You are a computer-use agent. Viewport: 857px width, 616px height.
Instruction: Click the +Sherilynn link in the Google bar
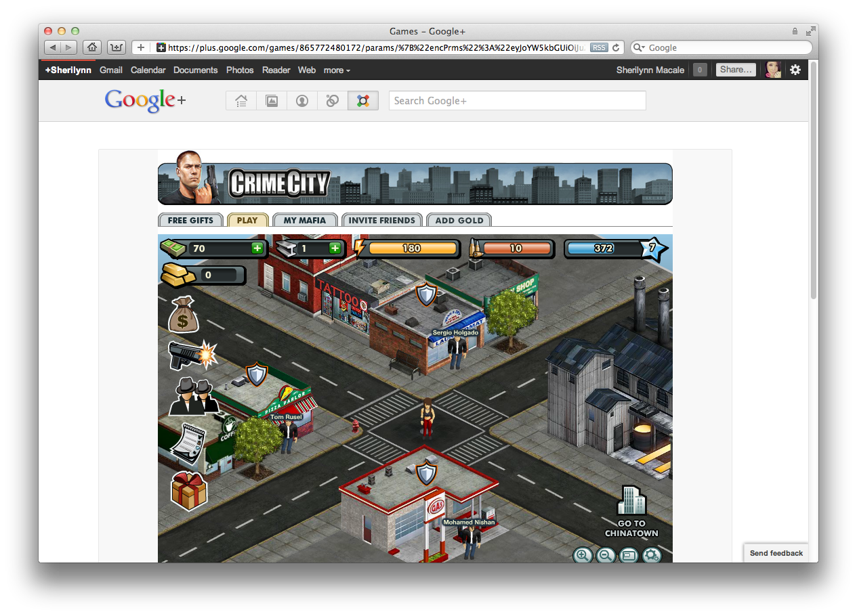pos(68,70)
